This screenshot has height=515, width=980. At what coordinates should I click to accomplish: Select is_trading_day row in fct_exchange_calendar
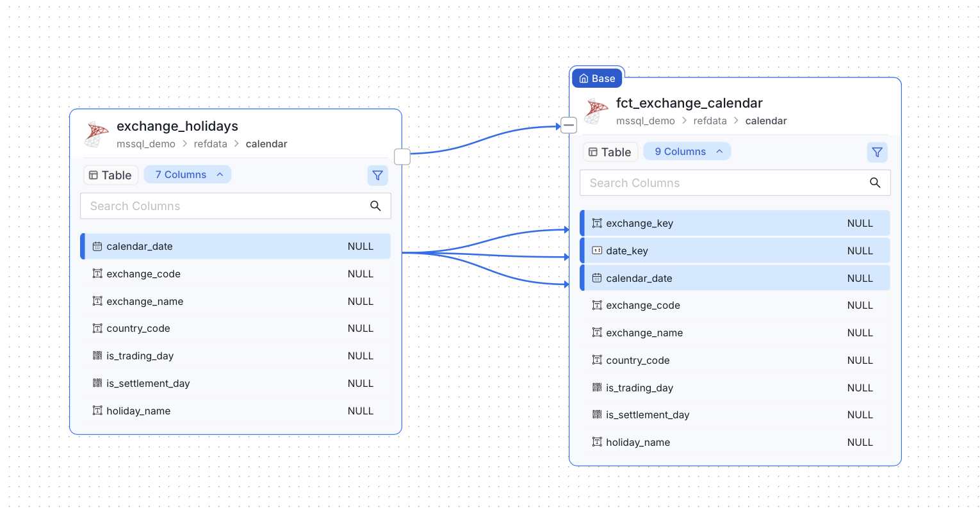tap(735, 388)
